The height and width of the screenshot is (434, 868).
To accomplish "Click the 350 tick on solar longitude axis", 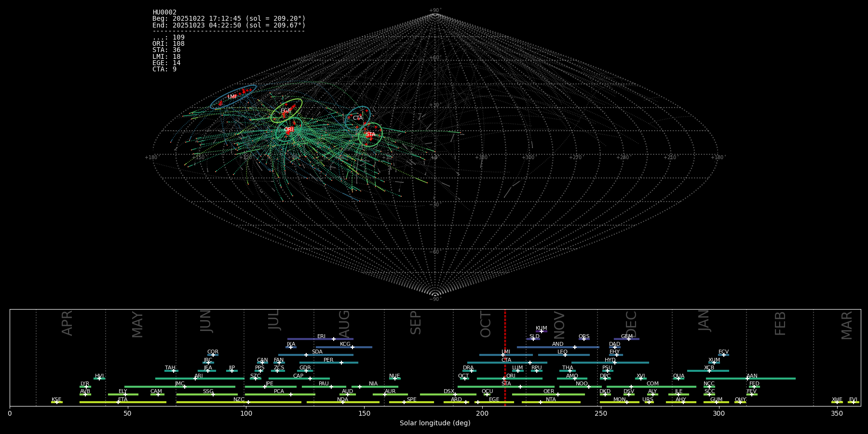I will (837, 414).
